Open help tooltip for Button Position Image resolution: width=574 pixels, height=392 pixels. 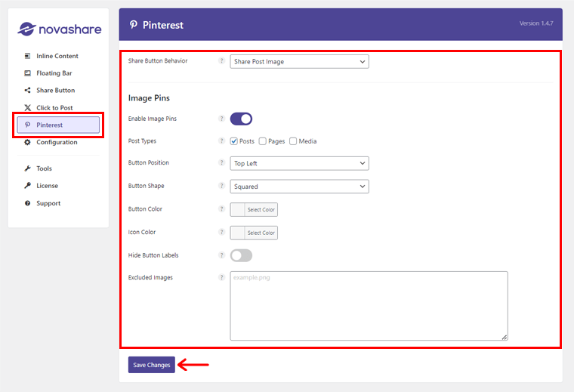(x=221, y=162)
